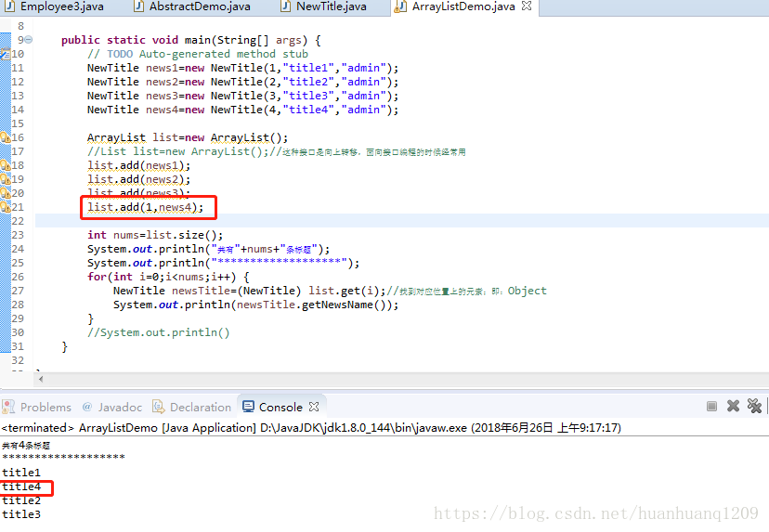Click the commented System.out.println line
Image resolution: width=769 pixels, height=532 pixels.
159,333
